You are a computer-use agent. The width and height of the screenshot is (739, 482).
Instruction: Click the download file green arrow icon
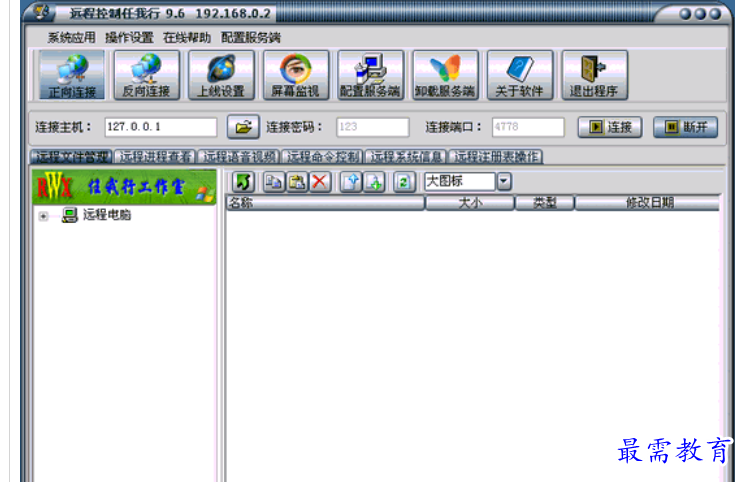click(374, 182)
